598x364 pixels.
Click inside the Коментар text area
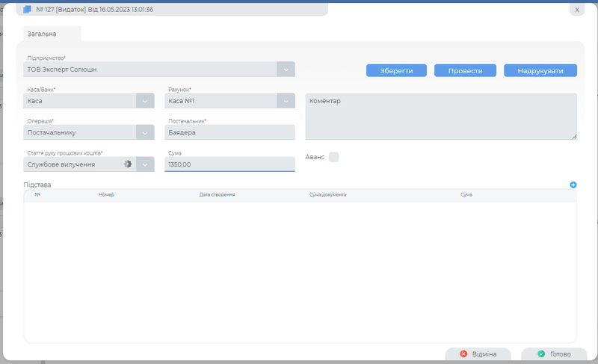pos(441,116)
